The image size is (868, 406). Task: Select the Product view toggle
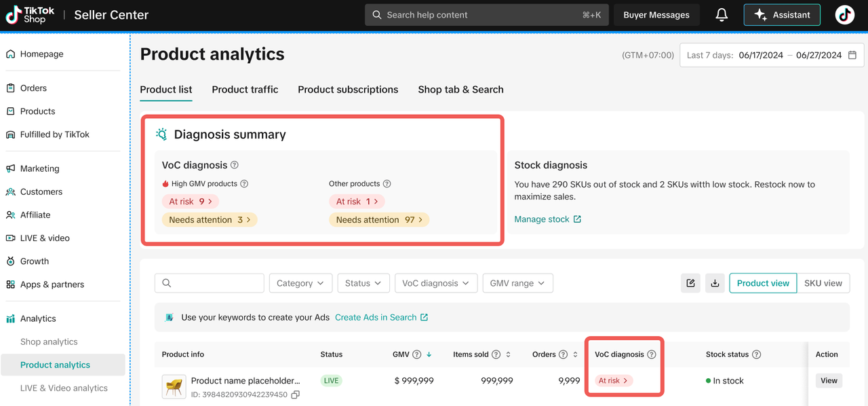pos(763,283)
